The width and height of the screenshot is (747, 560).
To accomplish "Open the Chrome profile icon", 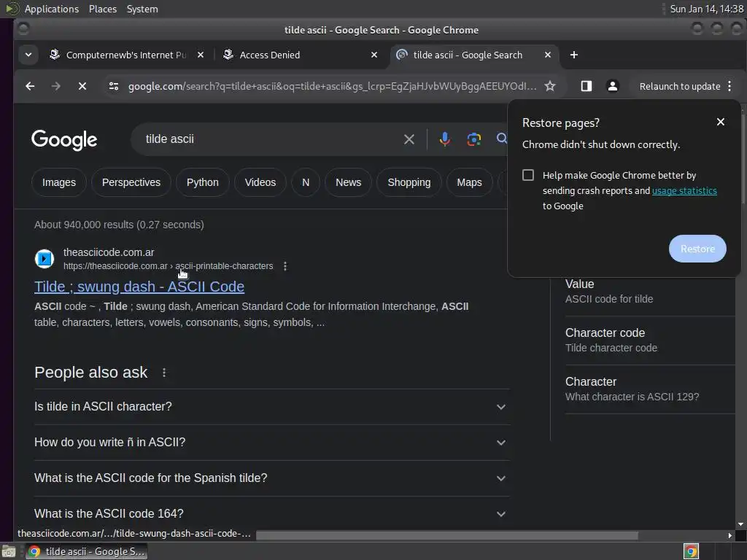I will click(613, 86).
